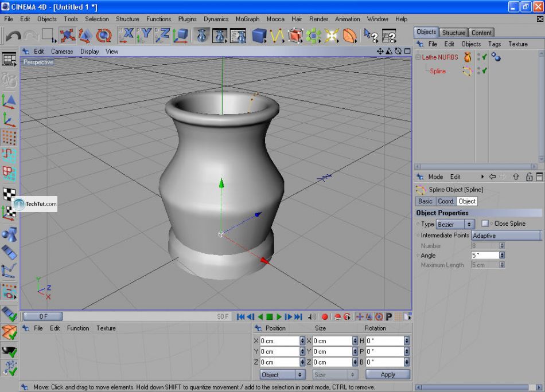Click the Position X field
The image size is (545, 392).
[x=279, y=341]
